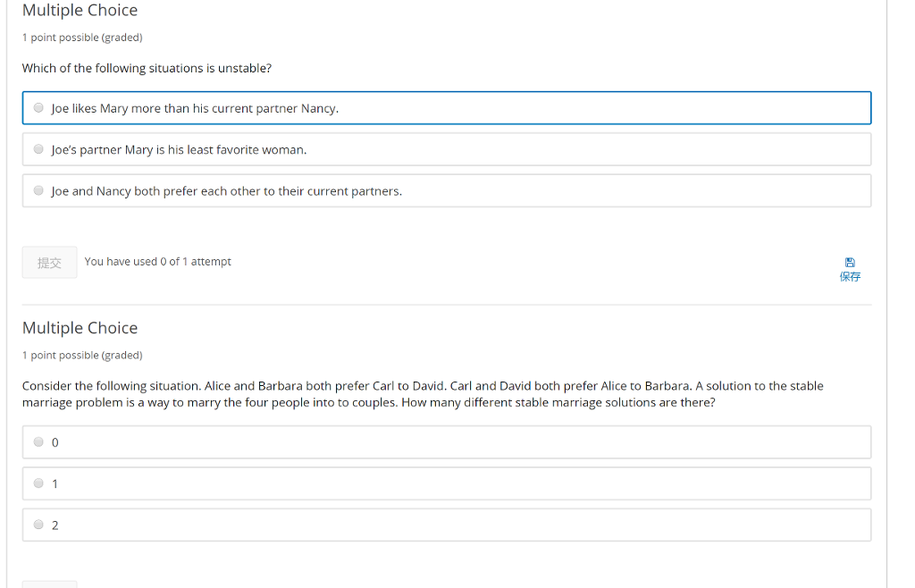Select "Joe and Nancy both prefer each other" option
The height and width of the screenshot is (588, 915).
pos(38,189)
